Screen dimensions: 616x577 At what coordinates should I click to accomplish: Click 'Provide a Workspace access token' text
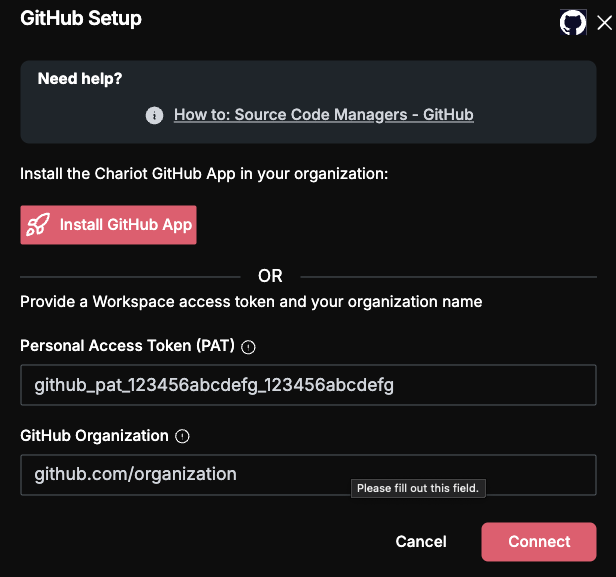click(251, 302)
